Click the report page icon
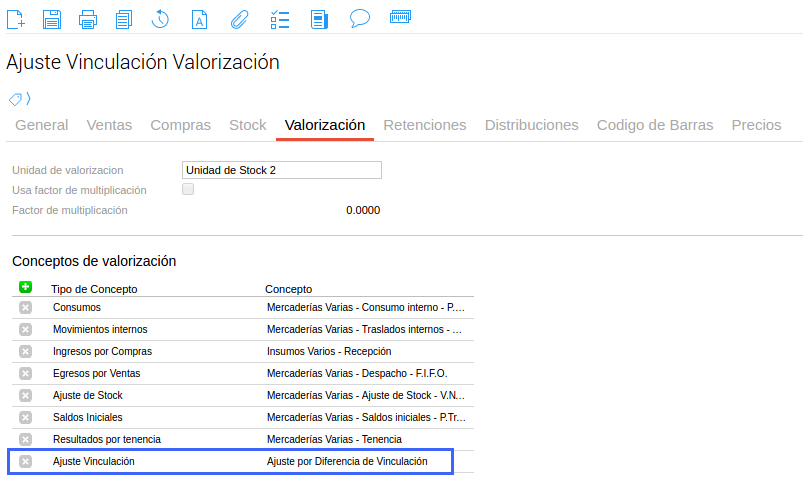 [319, 19]
